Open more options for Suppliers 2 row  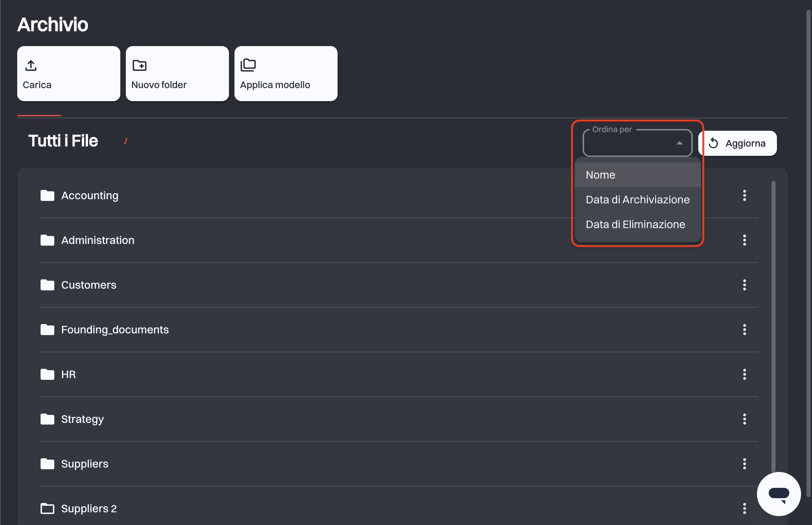click(x=745, y=508)
